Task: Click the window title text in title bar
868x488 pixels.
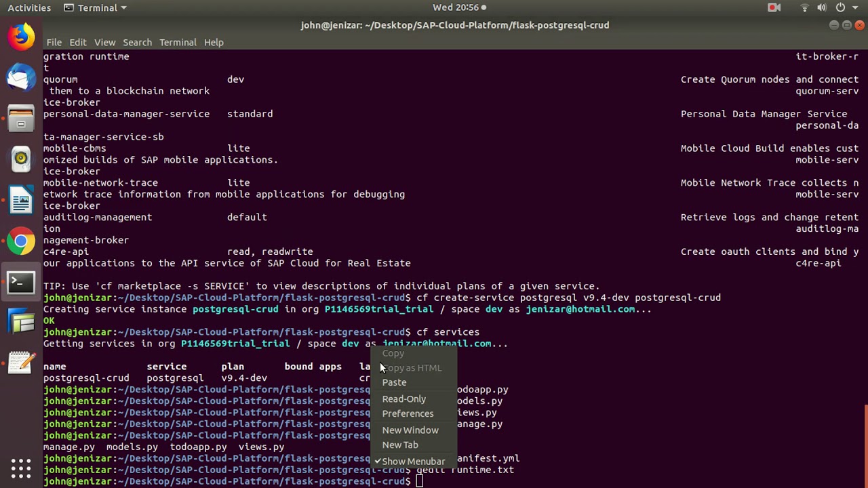Action: point(455,25)
